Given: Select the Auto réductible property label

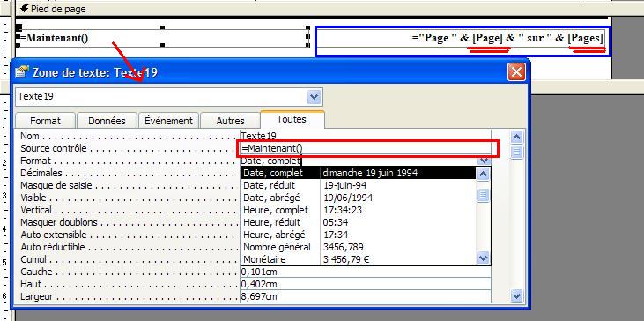Looking at the screenshot, I should 53,247.
